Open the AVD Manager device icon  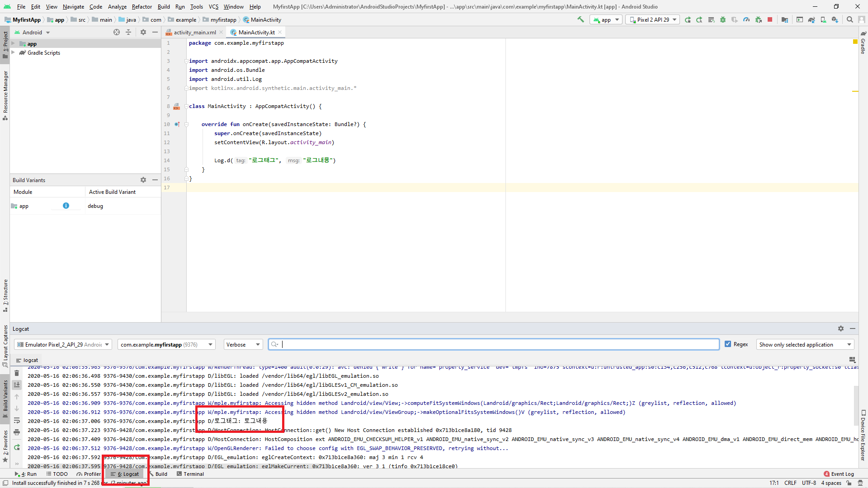[x=823, y=19]
